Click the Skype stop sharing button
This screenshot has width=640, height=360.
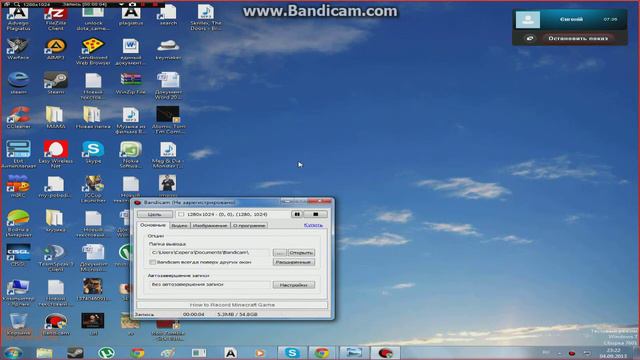pos(578,38)
